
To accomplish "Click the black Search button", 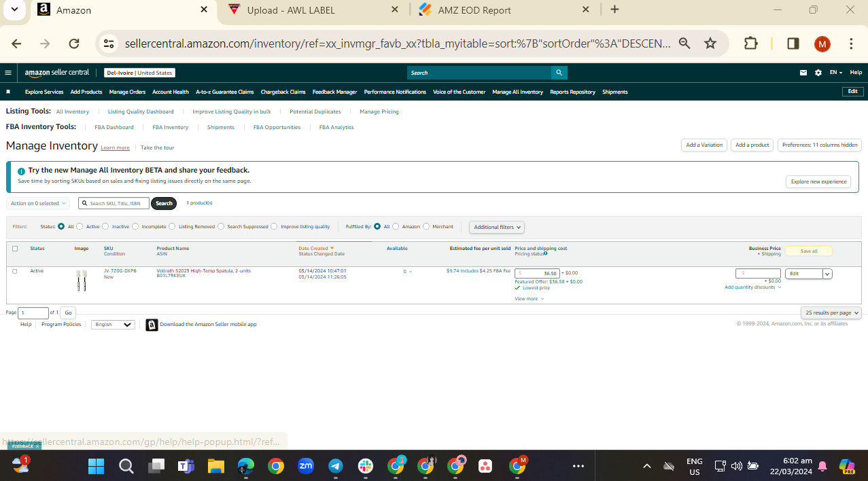I will click(x=164, y=203).
